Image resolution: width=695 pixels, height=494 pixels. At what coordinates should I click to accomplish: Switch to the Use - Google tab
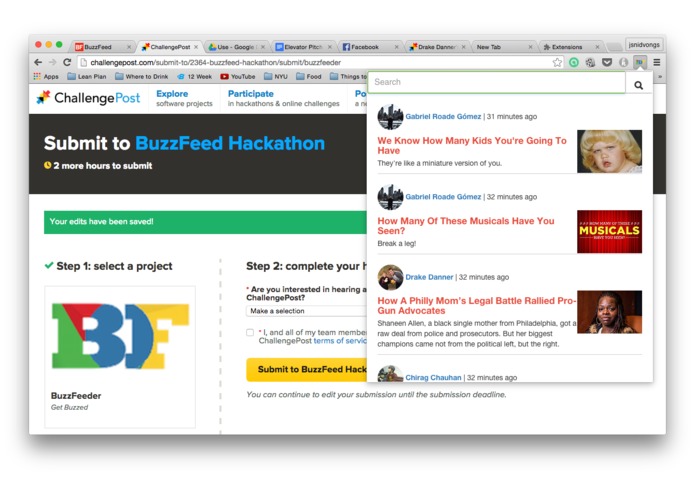point(237,47)
